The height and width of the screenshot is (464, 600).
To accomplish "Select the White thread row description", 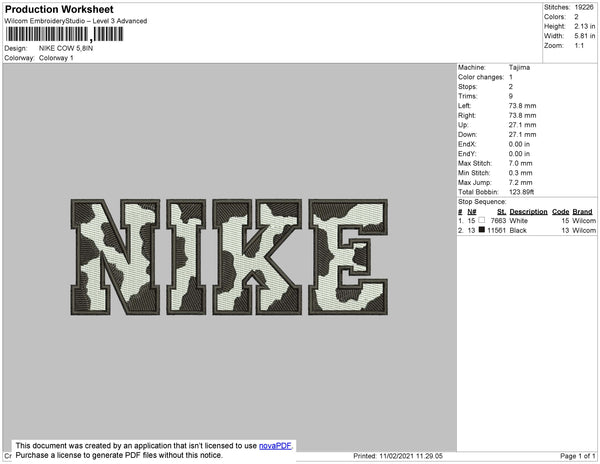I will [x=518, y=220].
